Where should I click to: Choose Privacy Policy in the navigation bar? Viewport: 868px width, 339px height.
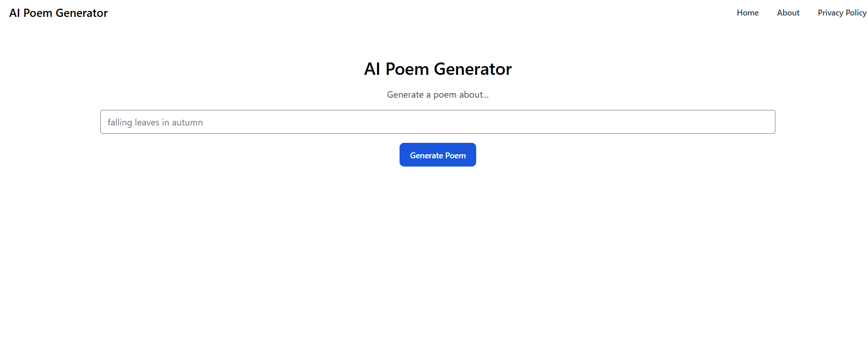[x=842, y=13]
